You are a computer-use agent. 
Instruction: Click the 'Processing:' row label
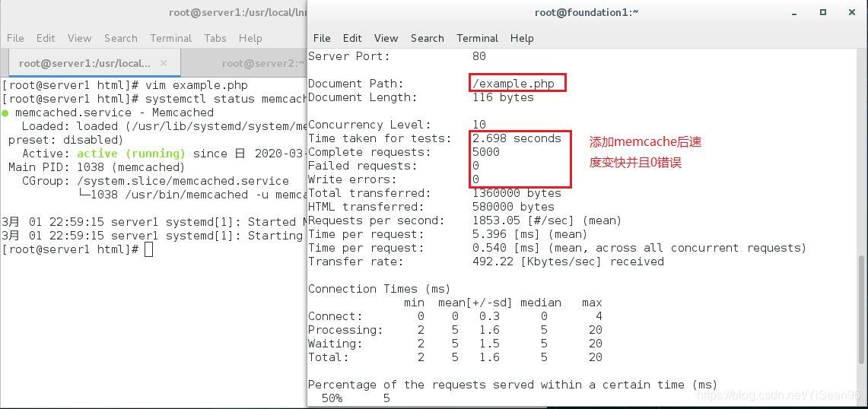coord(345,330)
